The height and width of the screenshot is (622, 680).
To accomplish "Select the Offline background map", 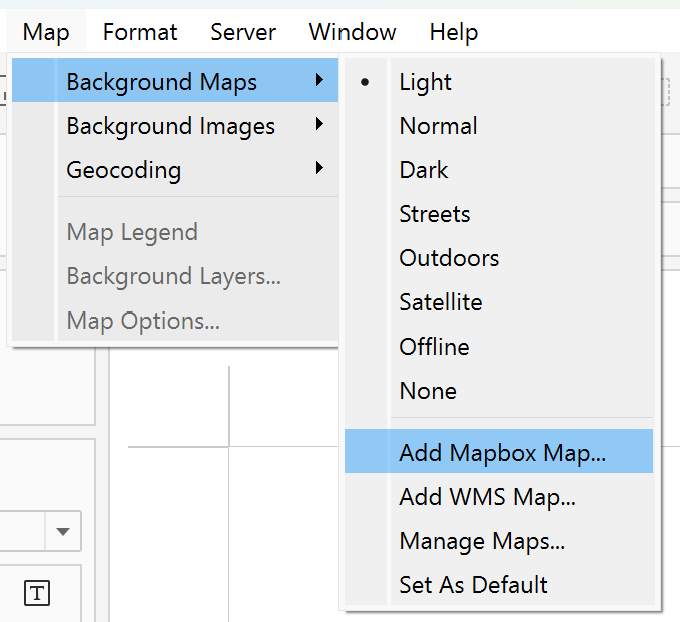I will [499, 347].
